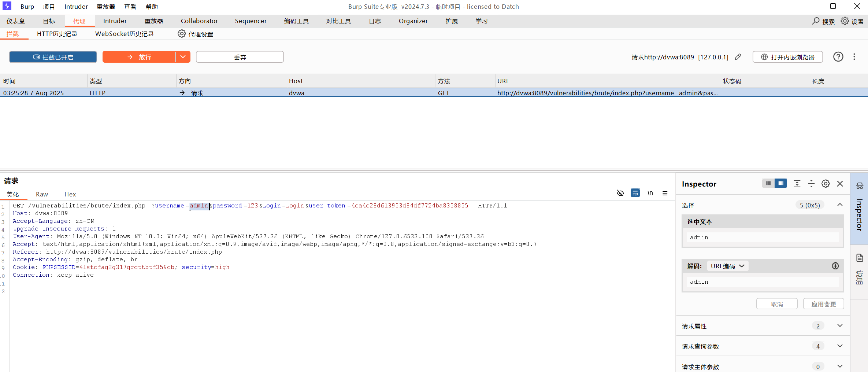Collapse the 选择 section chevron
868x372 pixels.
pos(840,205)
